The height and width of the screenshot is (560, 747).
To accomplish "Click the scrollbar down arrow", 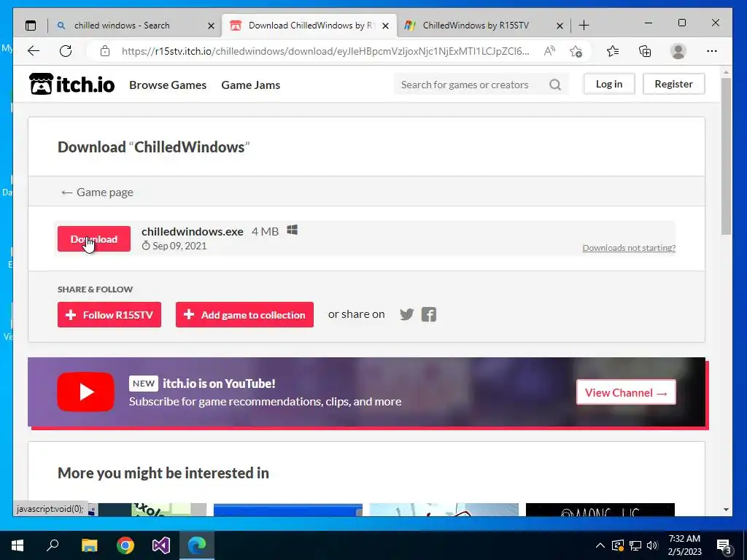I will (726, 510).
